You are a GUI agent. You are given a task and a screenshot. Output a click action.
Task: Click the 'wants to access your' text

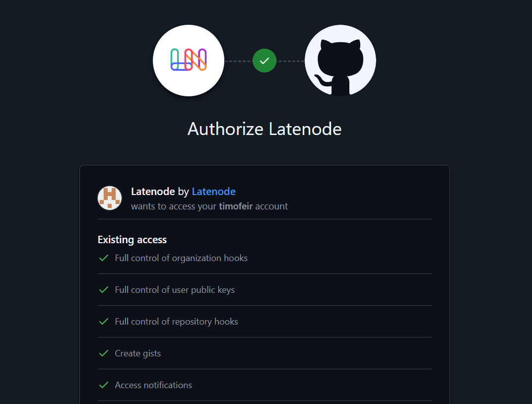pyautogui.click(x=174, y=206)
